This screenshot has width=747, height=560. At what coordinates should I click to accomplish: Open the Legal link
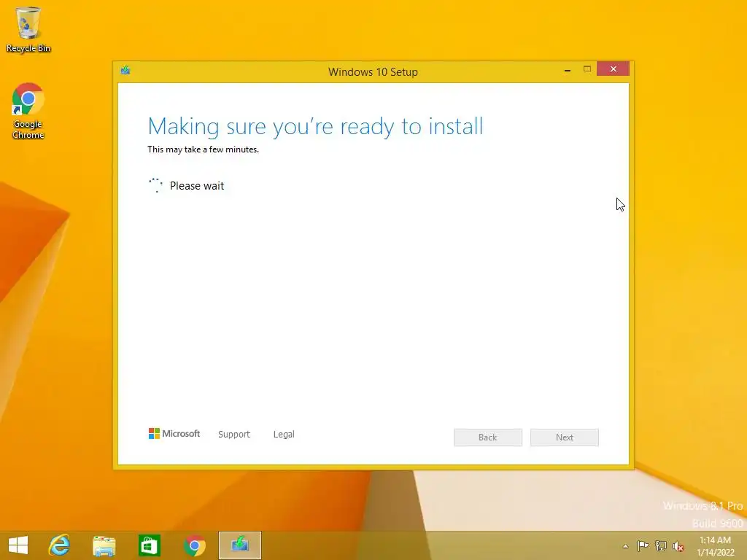coord(284,435)
